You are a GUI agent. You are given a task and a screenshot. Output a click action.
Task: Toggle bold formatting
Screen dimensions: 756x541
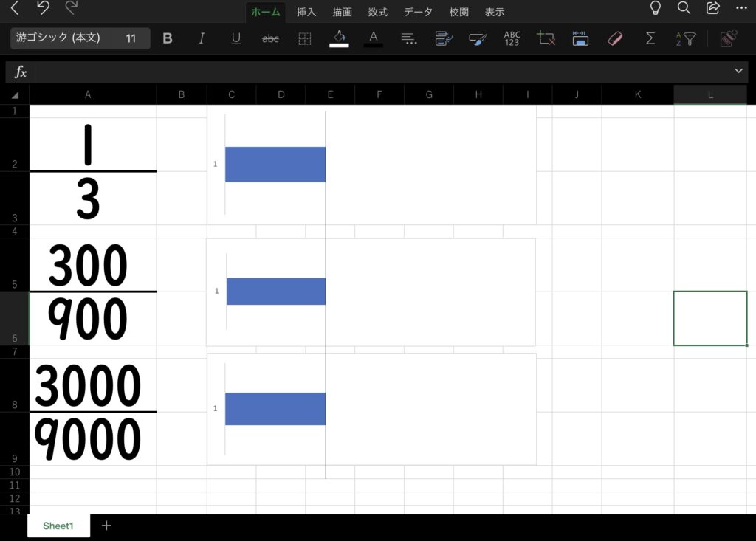168,38
